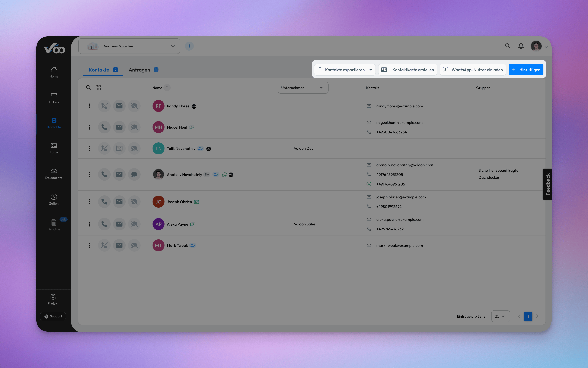This screenshot has width=588, height=368.
Task: Click the Hinzufügen button
Action: 526,70
